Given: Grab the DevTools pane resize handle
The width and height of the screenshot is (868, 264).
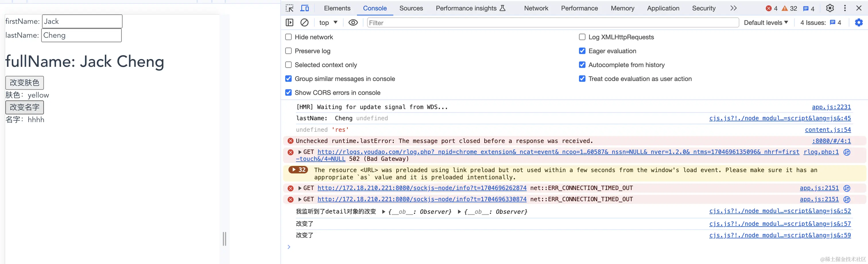Looking at the screenshot, I should click(x=224, y=239).
